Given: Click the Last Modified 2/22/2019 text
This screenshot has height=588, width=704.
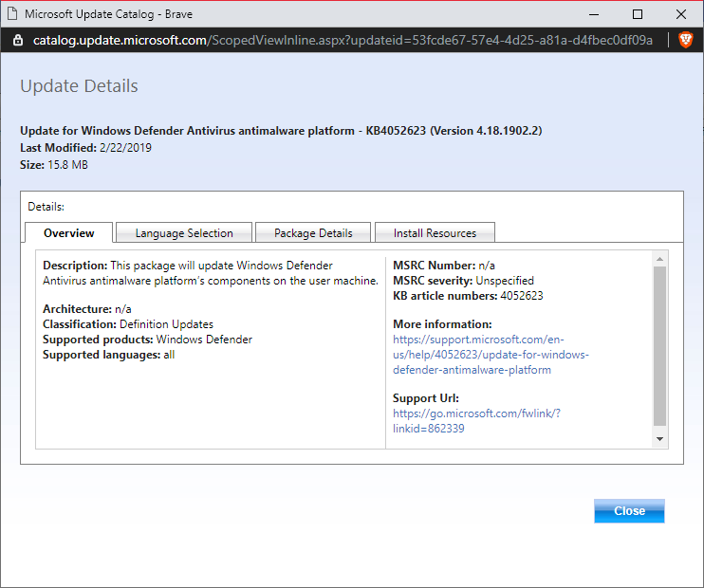Looking at the screenshot, I should tap(85, 148).
